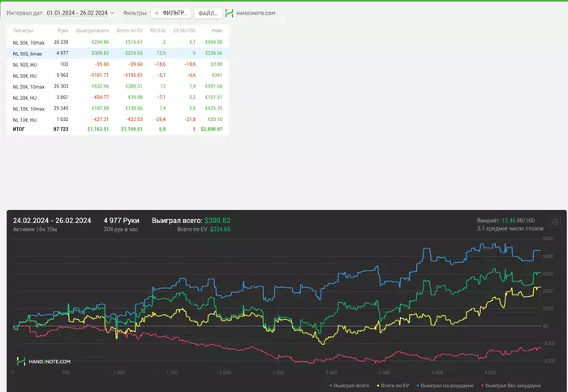Click the $1,163.51 total won cell
Image resolution: width=568 pixels, height=392 pixels.
(98, 129)
